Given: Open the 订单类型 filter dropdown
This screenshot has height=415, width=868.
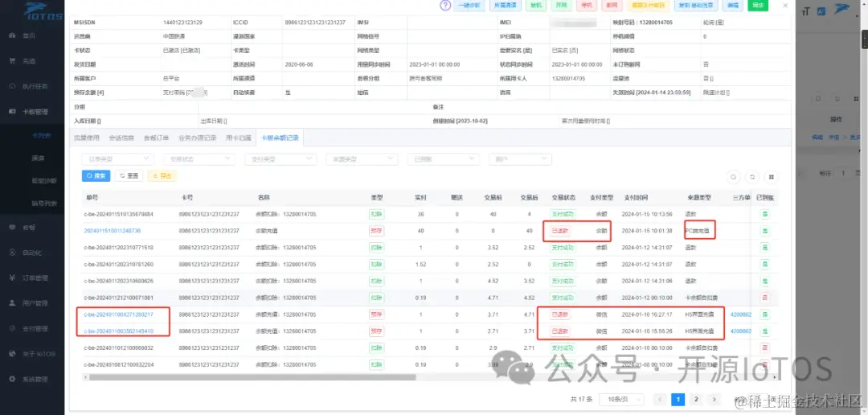Looking at the screenshot, I should pos(117,159).
